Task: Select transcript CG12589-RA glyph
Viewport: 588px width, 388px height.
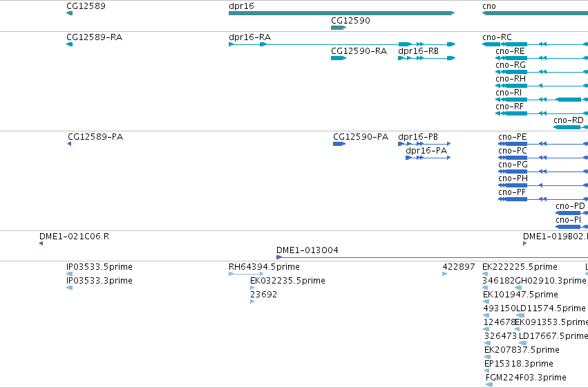Action: coord(69,44)
